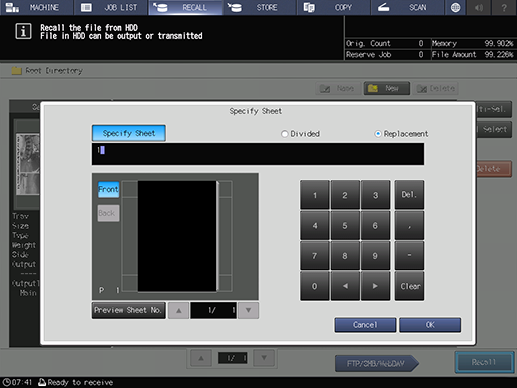The width and height of the screenshot is (517, 388).
Task: Tap keypad digit 1
Action: click(315, 195)
